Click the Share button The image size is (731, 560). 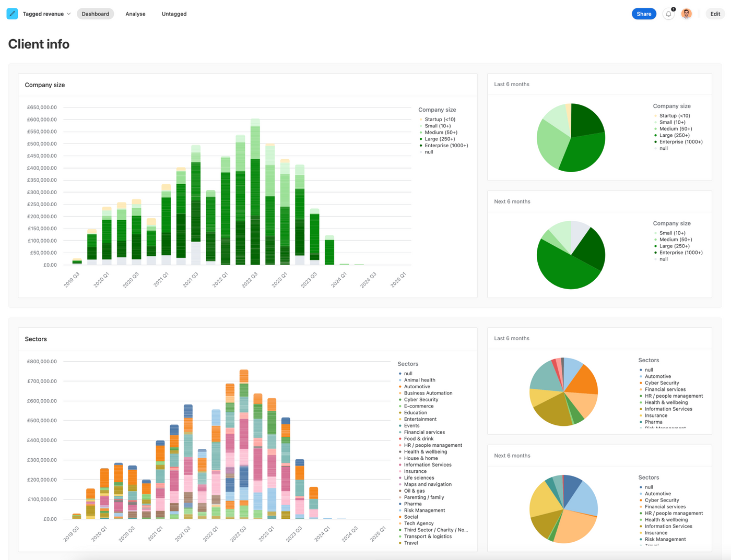click(644, 14)
